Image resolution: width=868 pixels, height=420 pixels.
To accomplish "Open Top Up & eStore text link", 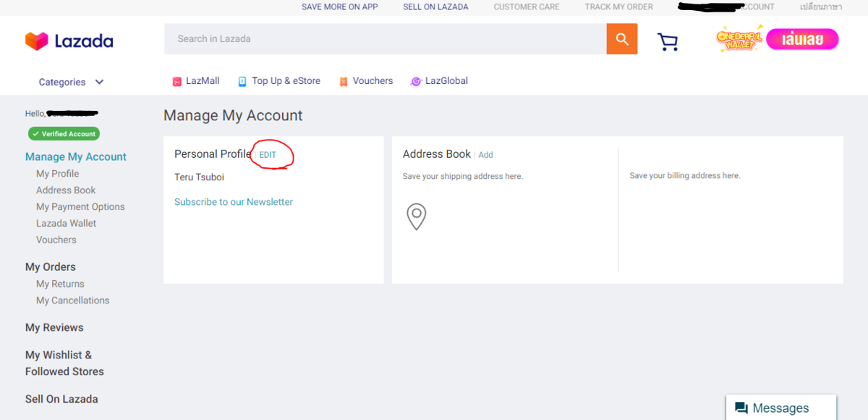I will [286, 81].
